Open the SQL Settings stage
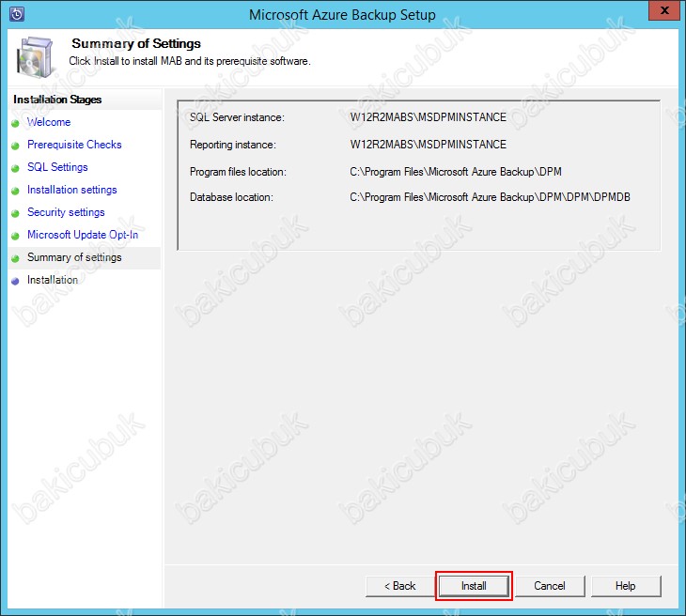686x616 pixels. pyautogui.click(x=57, y=167)
